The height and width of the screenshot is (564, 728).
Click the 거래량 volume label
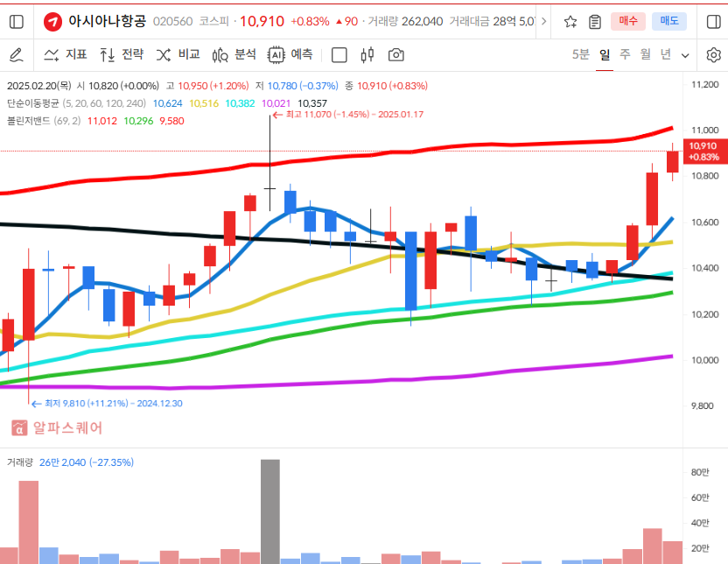pyautogui.click(x=20, y=462)
